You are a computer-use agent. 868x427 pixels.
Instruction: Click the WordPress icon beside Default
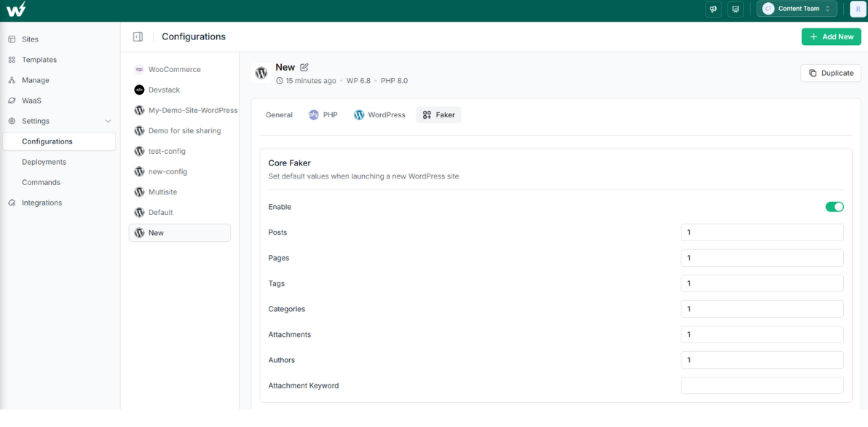pyautogui.click(x=140, y=212)
